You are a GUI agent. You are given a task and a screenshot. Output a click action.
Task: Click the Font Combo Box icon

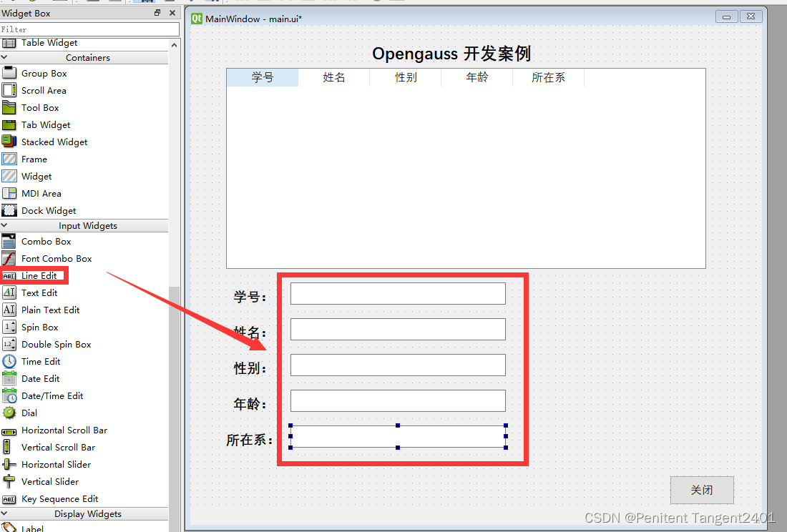9,258
